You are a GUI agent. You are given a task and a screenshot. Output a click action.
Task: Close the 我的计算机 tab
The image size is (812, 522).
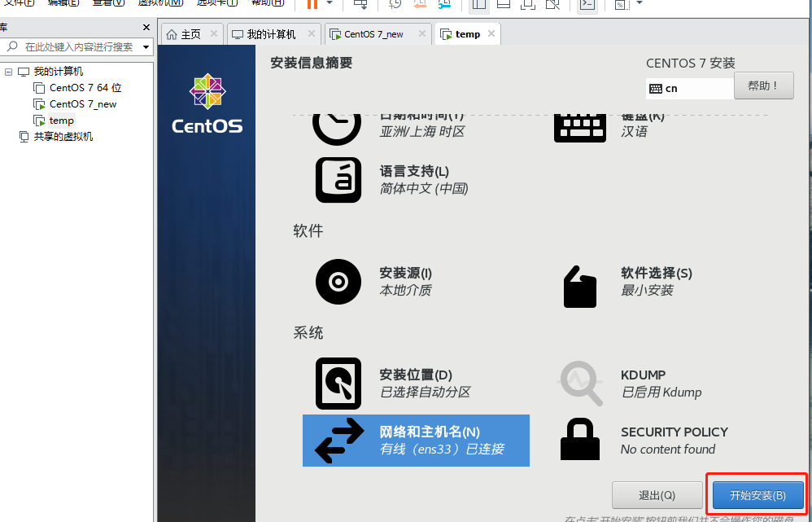tap(312, 33)
